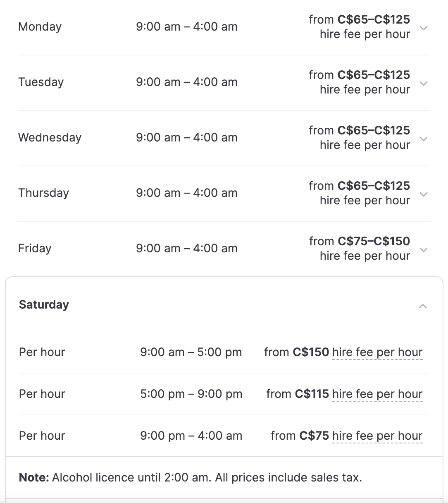Expand the Thursday pricing chevron
Viewport: 448px width, 503px height.
pos(423,194)
